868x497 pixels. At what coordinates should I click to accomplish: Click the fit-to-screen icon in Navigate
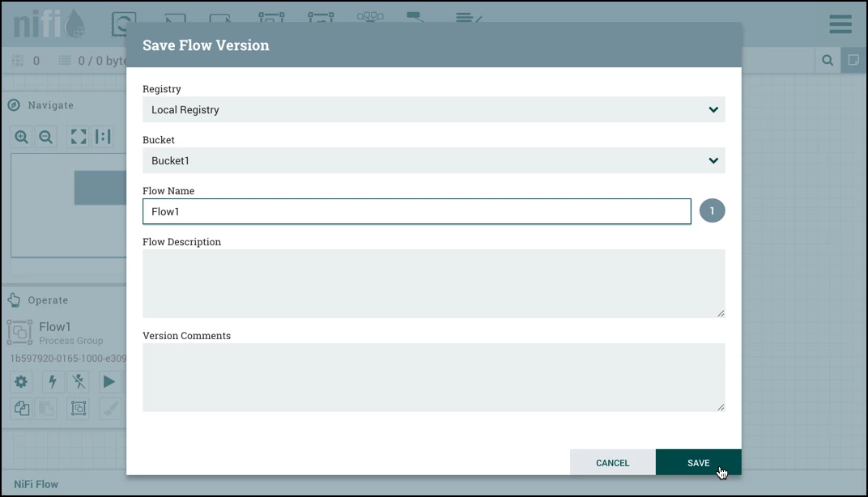click(79, 137)
